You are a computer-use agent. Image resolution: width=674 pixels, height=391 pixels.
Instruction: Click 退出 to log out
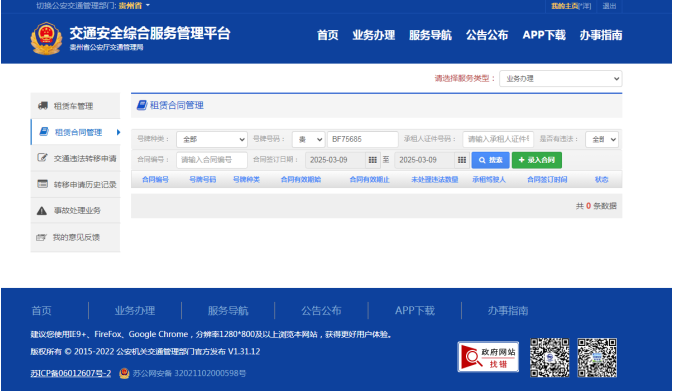(609, 6)
